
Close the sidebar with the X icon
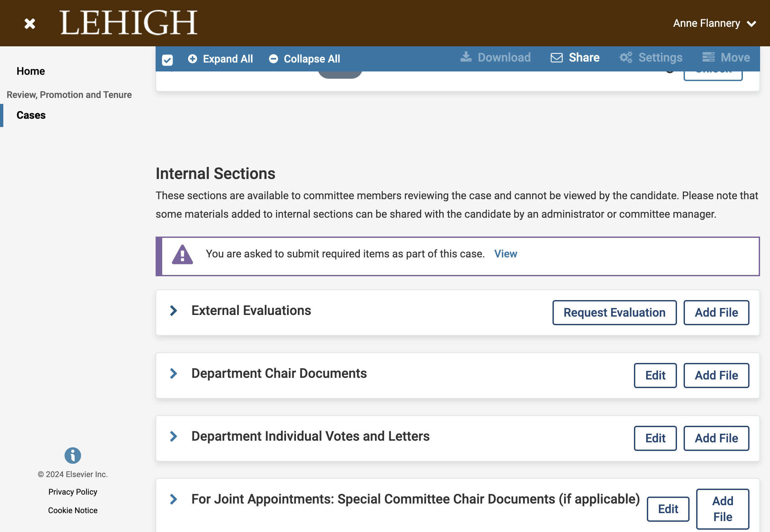tap(30, 23)
